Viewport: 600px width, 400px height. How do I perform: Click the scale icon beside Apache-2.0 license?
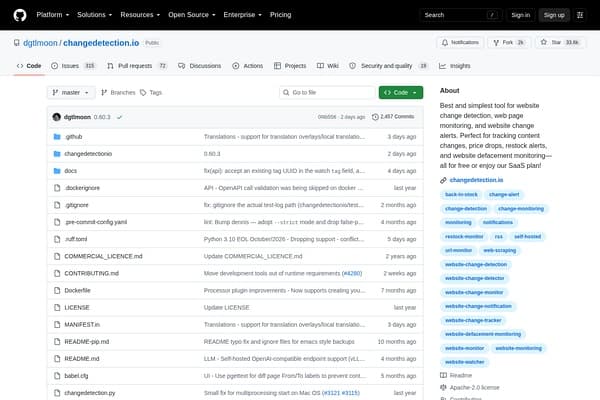(443, 387)
